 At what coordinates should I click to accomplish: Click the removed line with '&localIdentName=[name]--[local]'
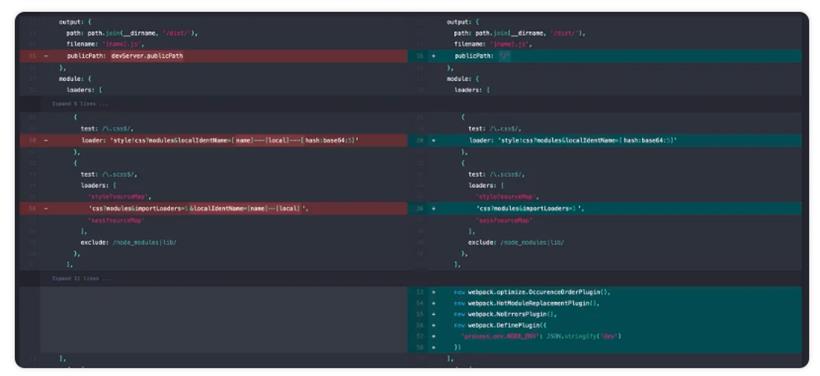tap(213, 209)
